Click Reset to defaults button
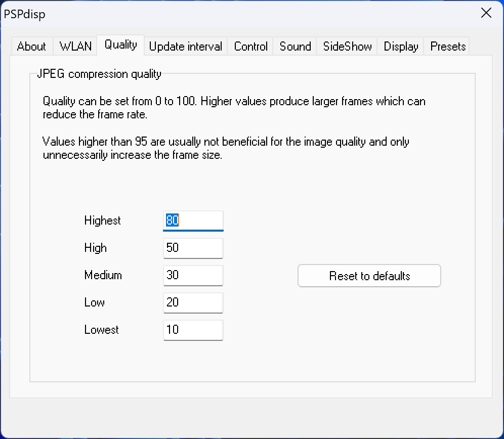 (x=369, y=276)
